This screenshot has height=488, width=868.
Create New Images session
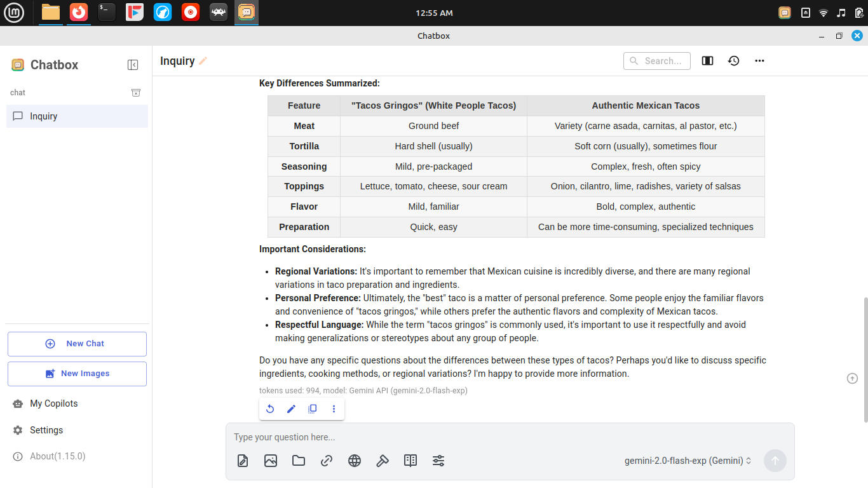pos(77,374)
